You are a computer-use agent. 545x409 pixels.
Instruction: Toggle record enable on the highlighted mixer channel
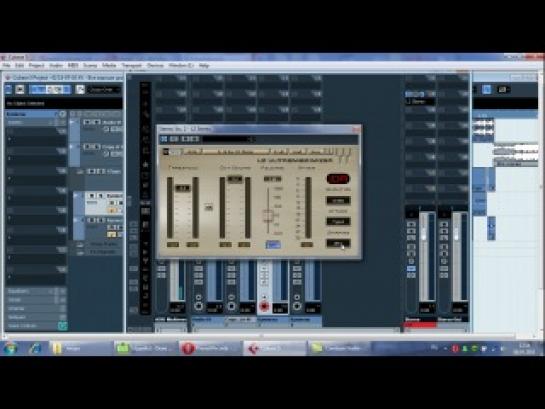(x=264, y=306)
